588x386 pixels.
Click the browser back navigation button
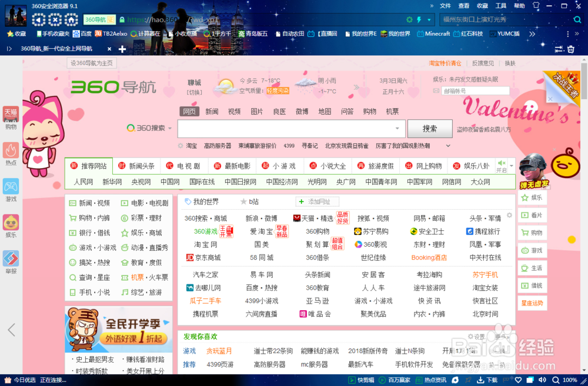(39, 19)
